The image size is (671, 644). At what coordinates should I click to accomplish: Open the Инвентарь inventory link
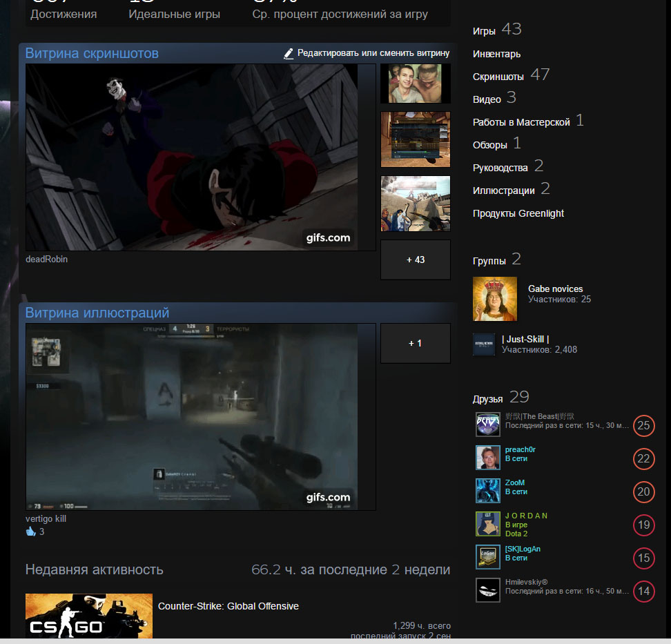[x=496, y=54]
